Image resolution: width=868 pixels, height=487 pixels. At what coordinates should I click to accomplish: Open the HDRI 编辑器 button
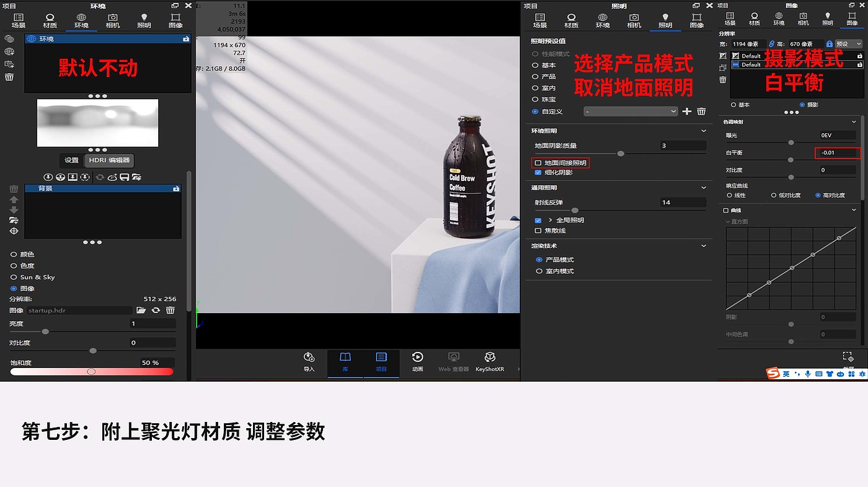click(x=109, y=160)
